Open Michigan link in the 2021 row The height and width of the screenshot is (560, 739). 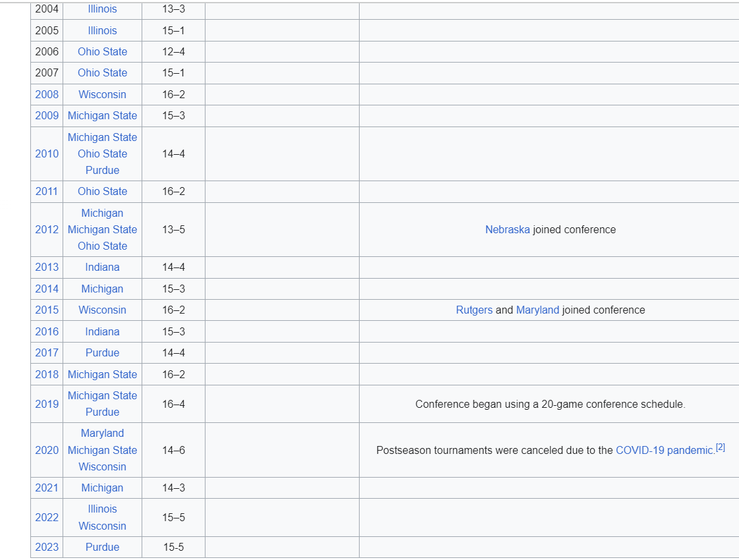click(x=102, y=488)
